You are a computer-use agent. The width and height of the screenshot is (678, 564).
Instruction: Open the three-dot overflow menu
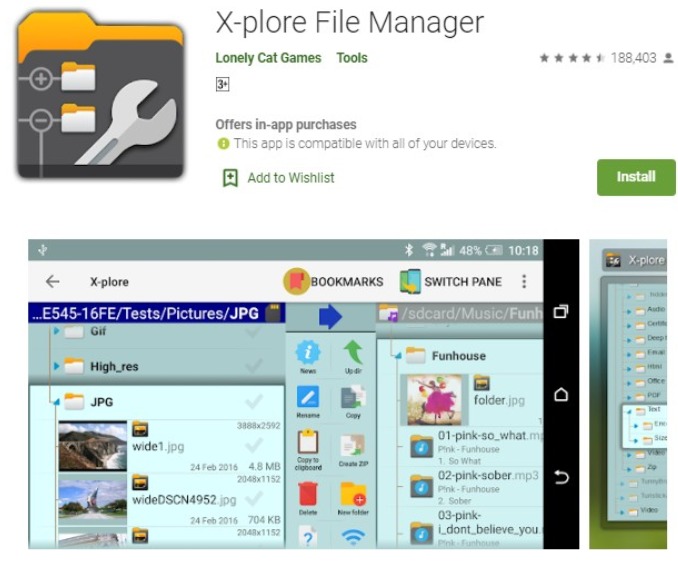(523, 282)
